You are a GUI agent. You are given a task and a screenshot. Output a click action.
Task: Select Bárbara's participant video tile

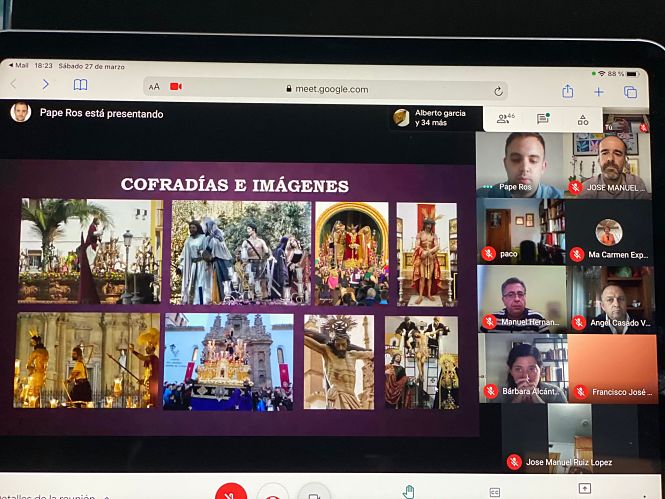pyautogui.click(x=520, y=367)
